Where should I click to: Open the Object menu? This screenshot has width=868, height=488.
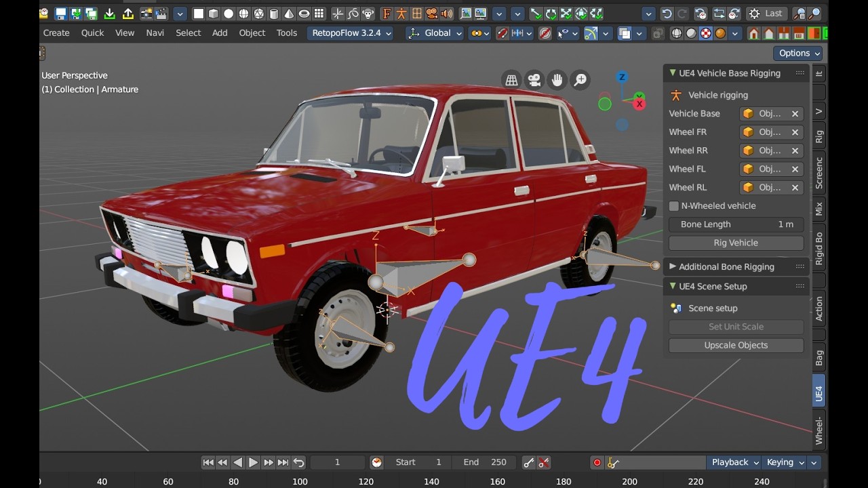click(x=252, y=33)
